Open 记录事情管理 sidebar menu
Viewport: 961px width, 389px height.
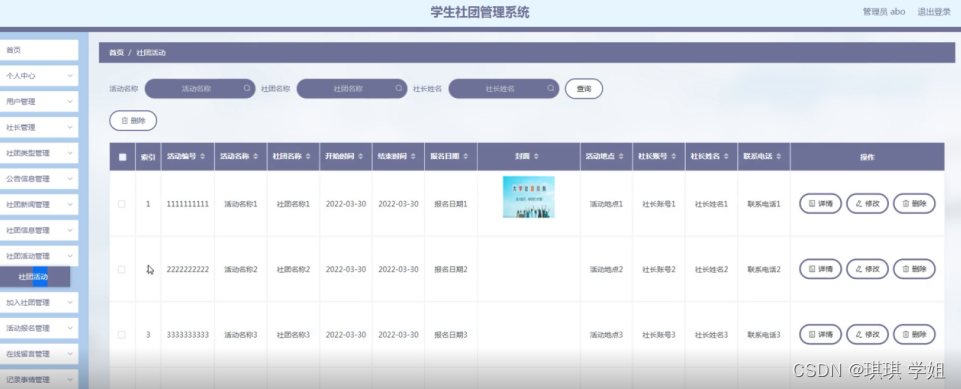39,380
